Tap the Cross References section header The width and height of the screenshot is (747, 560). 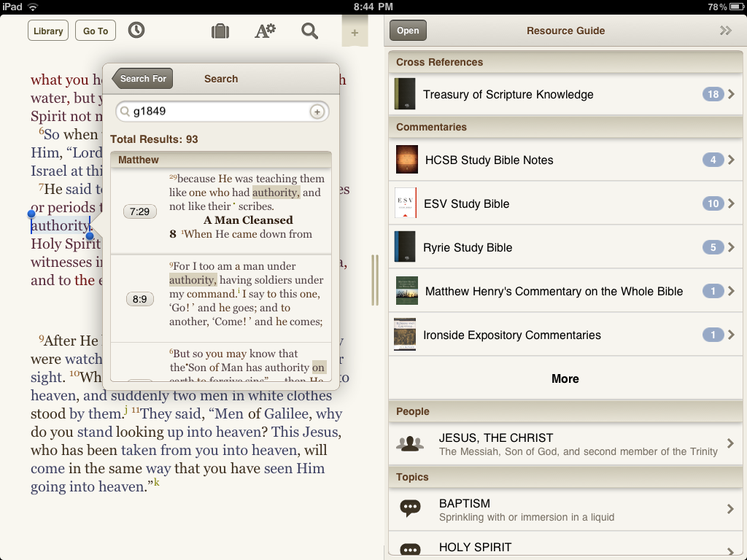pyautogui.click(x=565, y=63)
